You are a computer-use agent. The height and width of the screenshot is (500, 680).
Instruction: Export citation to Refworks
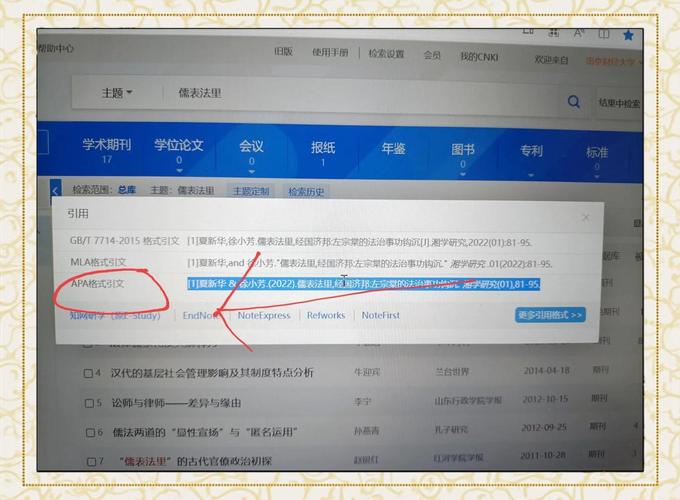[326, 315]
